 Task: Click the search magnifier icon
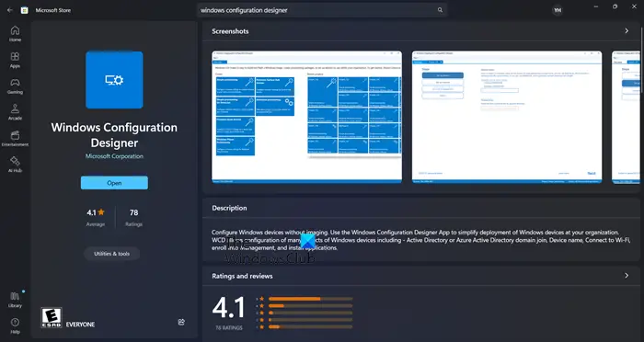point(440,10)
